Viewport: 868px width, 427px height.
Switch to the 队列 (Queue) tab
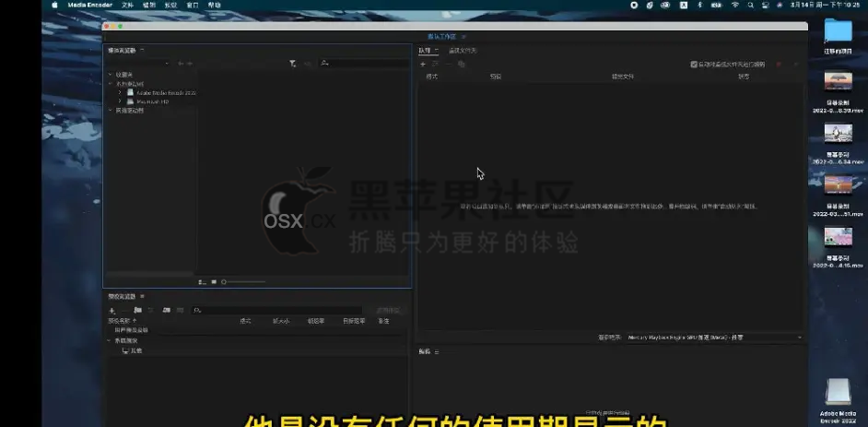[425, 51]
